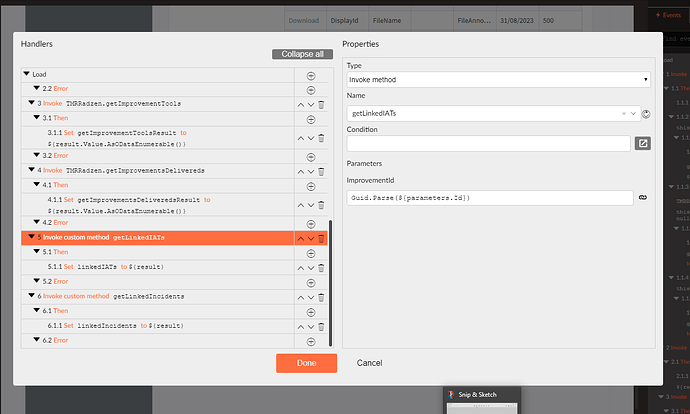Move up the selected getLinkedIATs handler
This screenshot has width=690, height=414.
301,238
